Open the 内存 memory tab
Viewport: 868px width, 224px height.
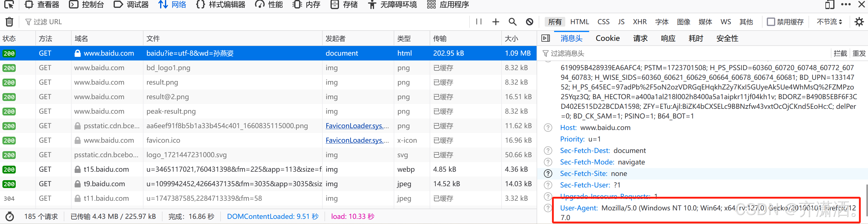click(x=306, y=5)
